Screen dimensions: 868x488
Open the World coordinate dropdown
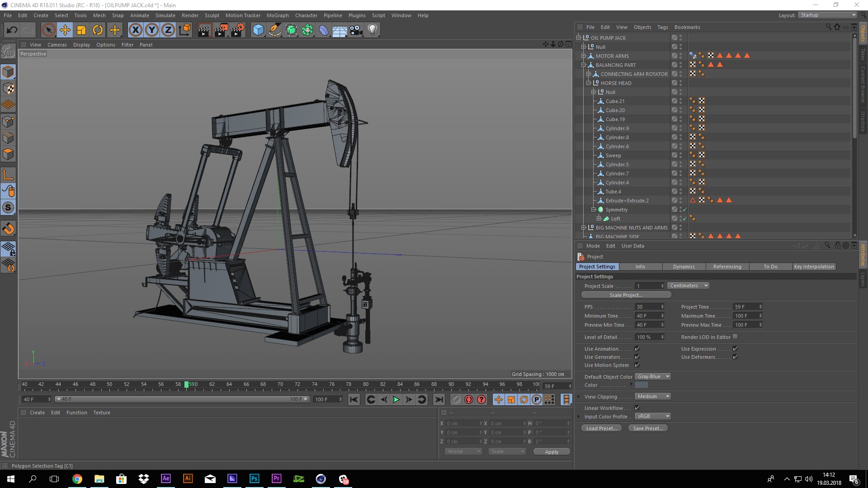coord(463,451)
